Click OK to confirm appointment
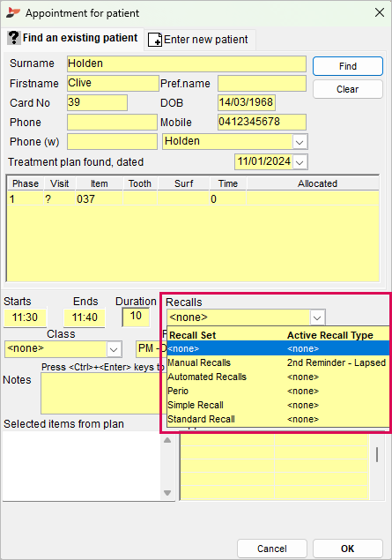 [348, 549]
